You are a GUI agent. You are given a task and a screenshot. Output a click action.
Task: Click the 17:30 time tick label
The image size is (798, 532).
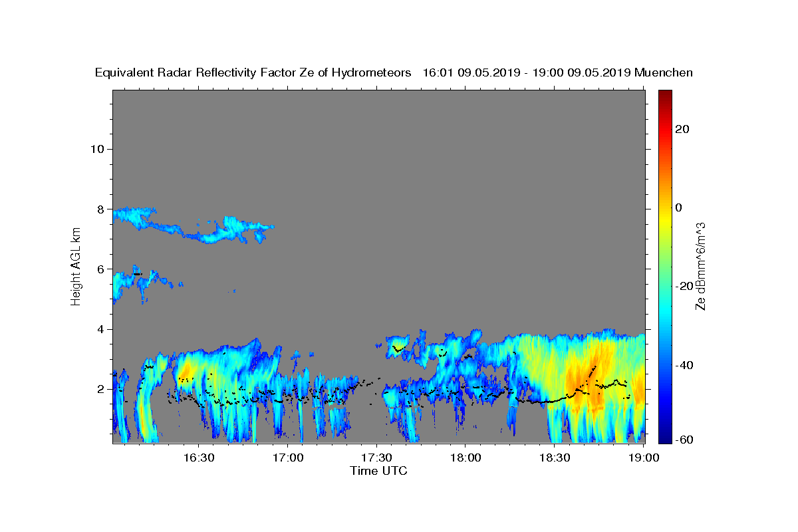(x=376, y=458)
